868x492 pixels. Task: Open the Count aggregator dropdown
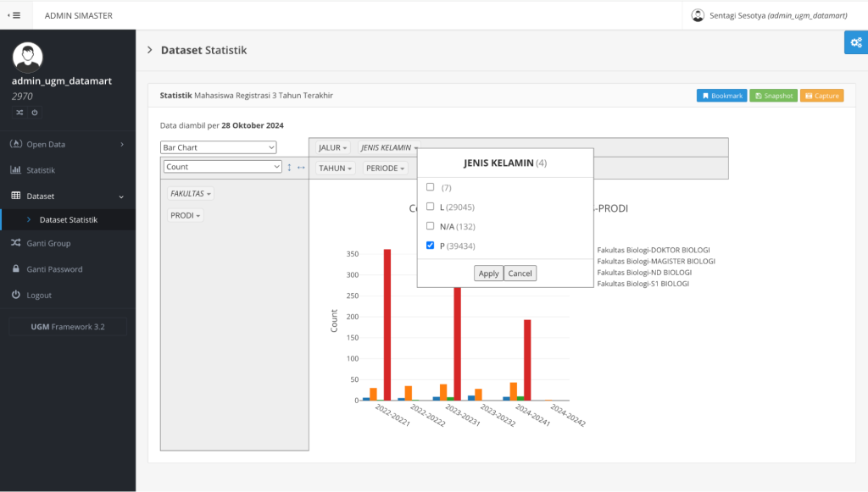(222, 168)
